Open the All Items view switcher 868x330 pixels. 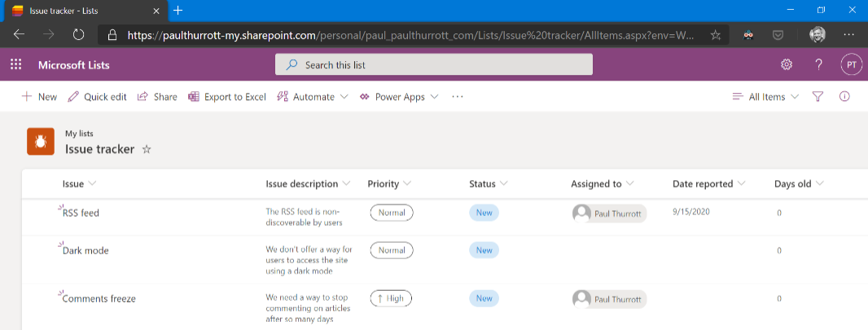click(x=765, y=97)
